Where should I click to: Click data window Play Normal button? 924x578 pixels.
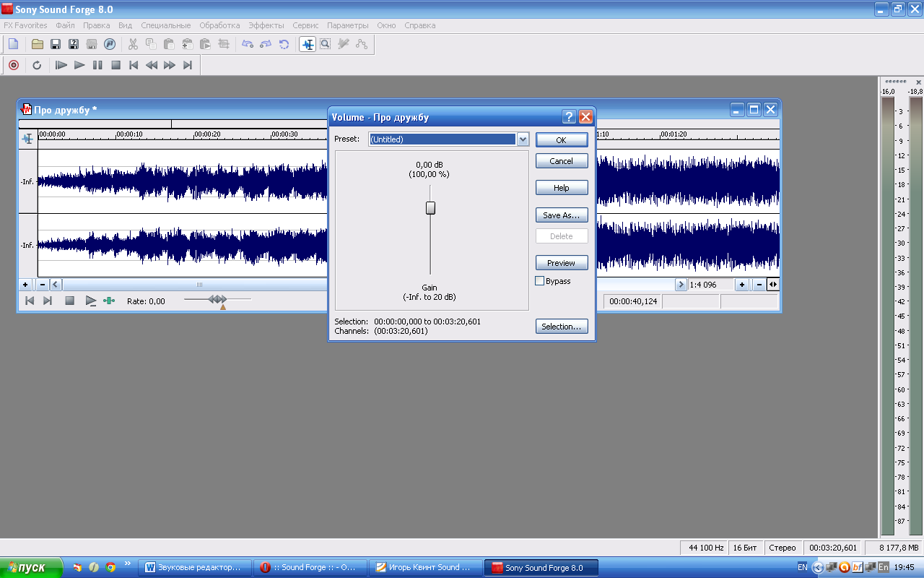click(91, 301)
